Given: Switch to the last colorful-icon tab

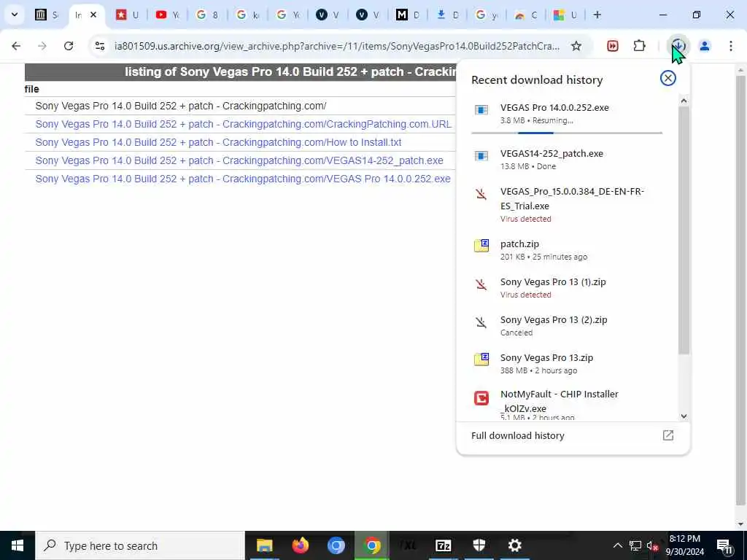Looking at the screenshot, I should pyautogui.click(x=565, y=15).
